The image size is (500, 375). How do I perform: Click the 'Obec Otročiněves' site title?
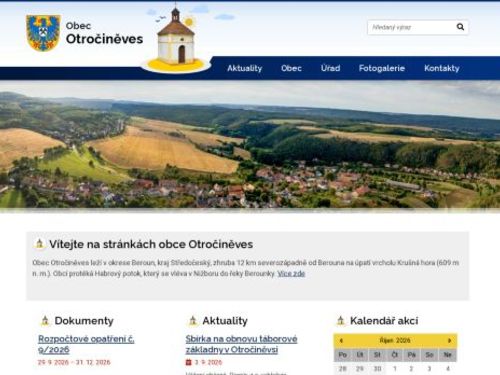click(x=104, y=33)
